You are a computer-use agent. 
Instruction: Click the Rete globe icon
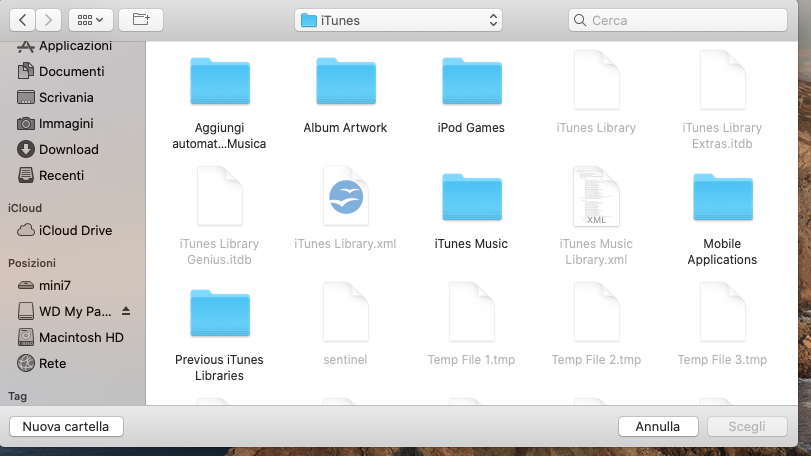point(25,363)
